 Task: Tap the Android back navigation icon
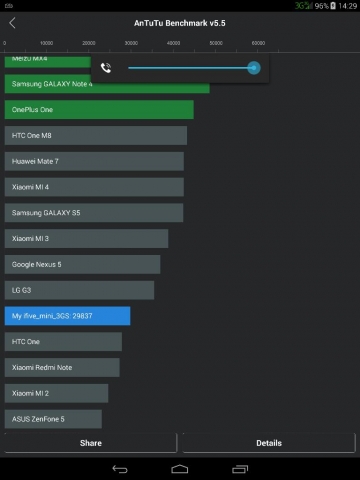point(120,469)
